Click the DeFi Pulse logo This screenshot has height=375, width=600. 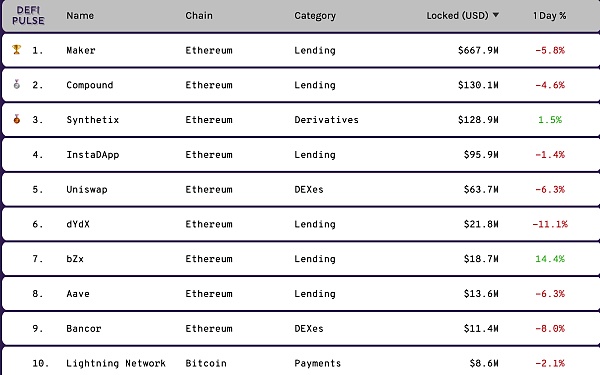tap(28, 16)
